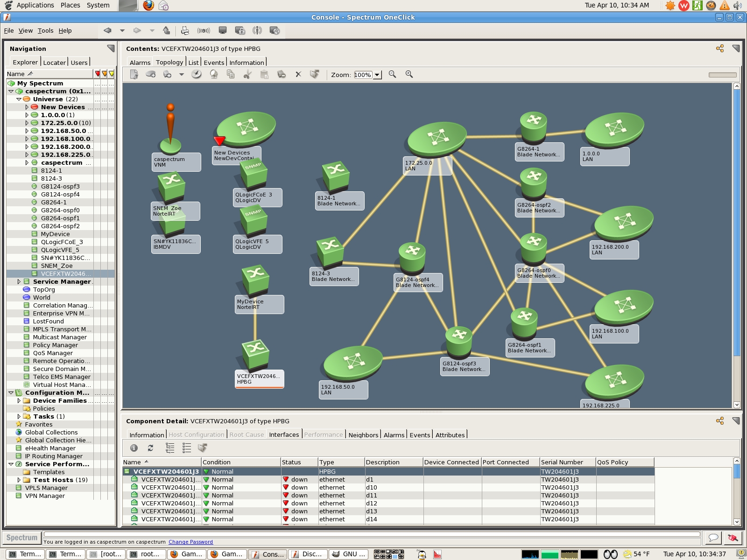The height and width of the screenshot is (560, 747).
Task: Collapse the Universe tree node
Action: click(19, 99)
